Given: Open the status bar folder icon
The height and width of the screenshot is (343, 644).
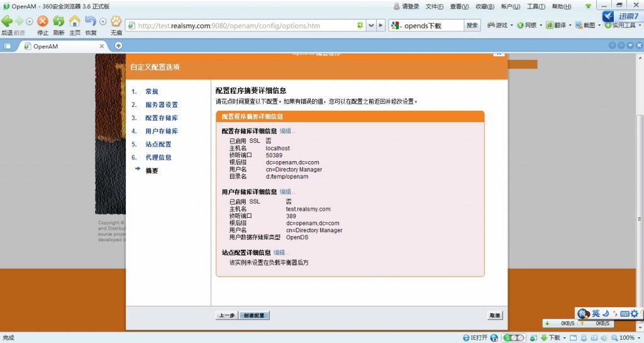Looking at the screenshot, I should (574, 338).
